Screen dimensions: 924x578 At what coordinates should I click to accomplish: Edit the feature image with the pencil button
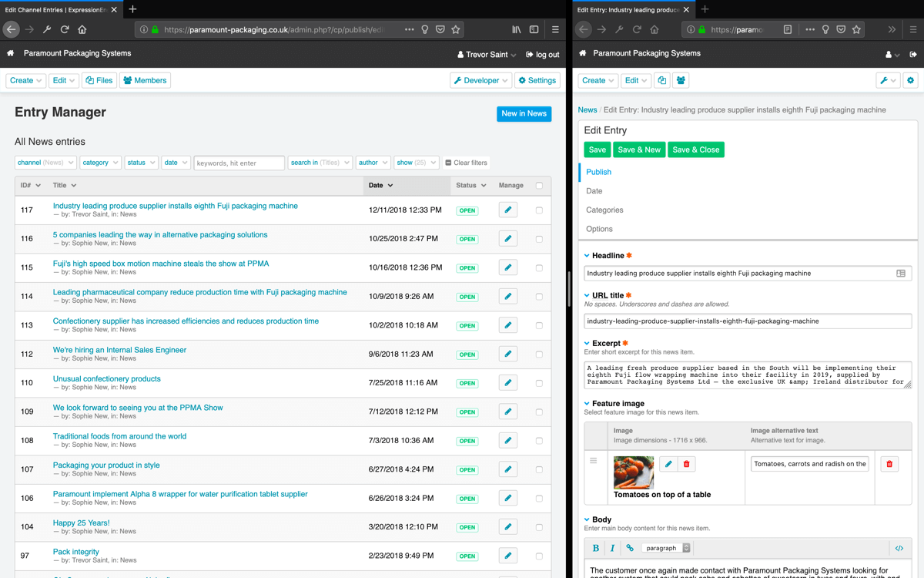pos(668,464)
